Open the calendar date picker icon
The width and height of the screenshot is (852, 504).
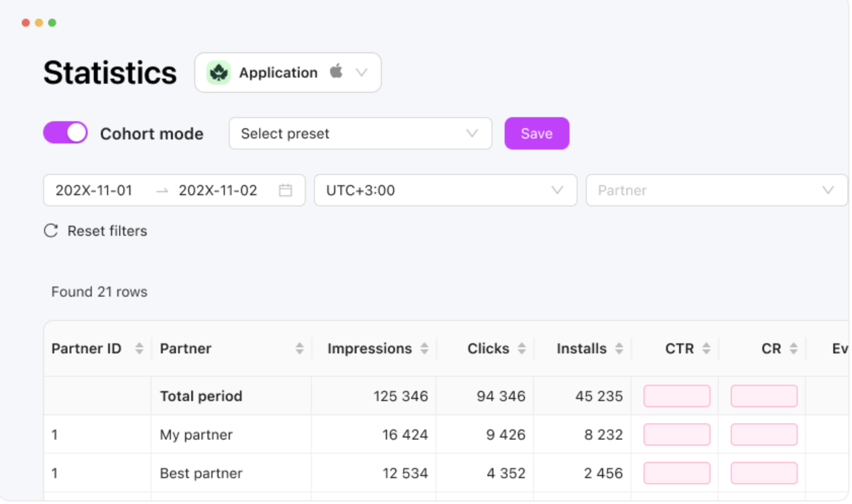point(286,190)
